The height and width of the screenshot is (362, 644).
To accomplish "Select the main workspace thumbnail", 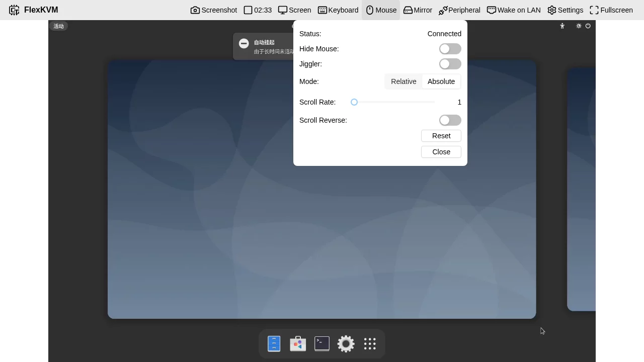I will tap(322, 190).
